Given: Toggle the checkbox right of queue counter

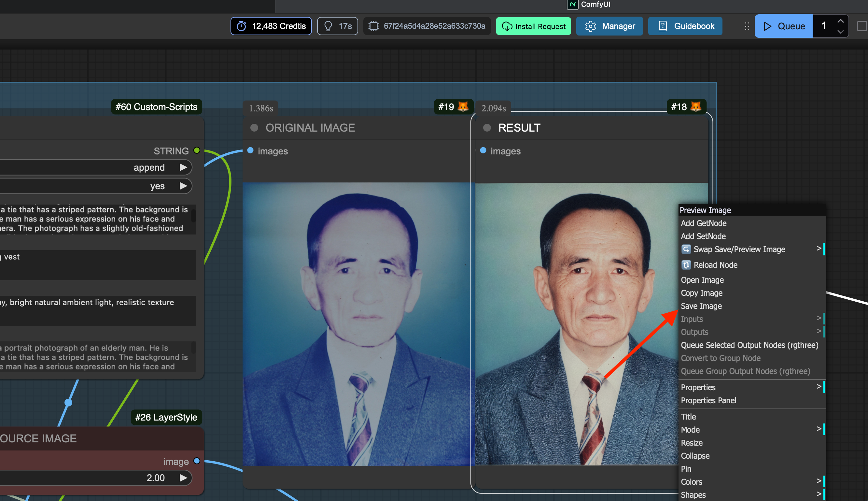Looking at the screenshot, I should pyautogui.click(x=862, y=26).
